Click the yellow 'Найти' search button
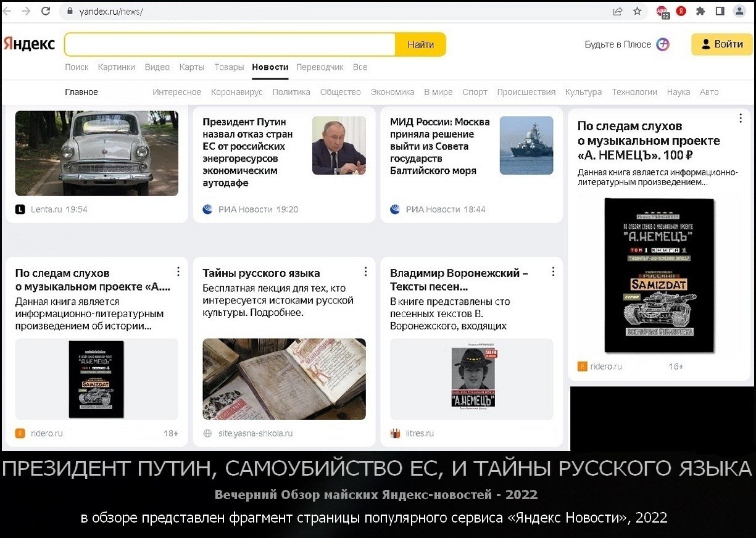The image size is (756, 538). click(420, 44)
